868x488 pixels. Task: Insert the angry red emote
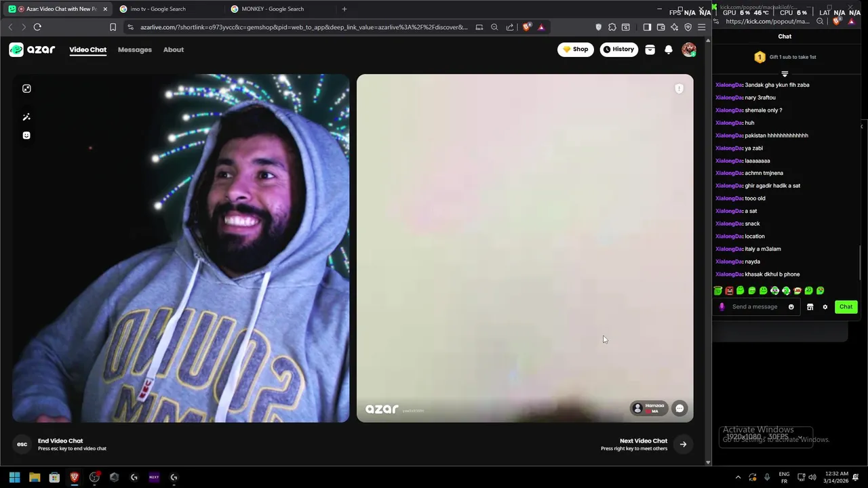click(x=729, y=291)
